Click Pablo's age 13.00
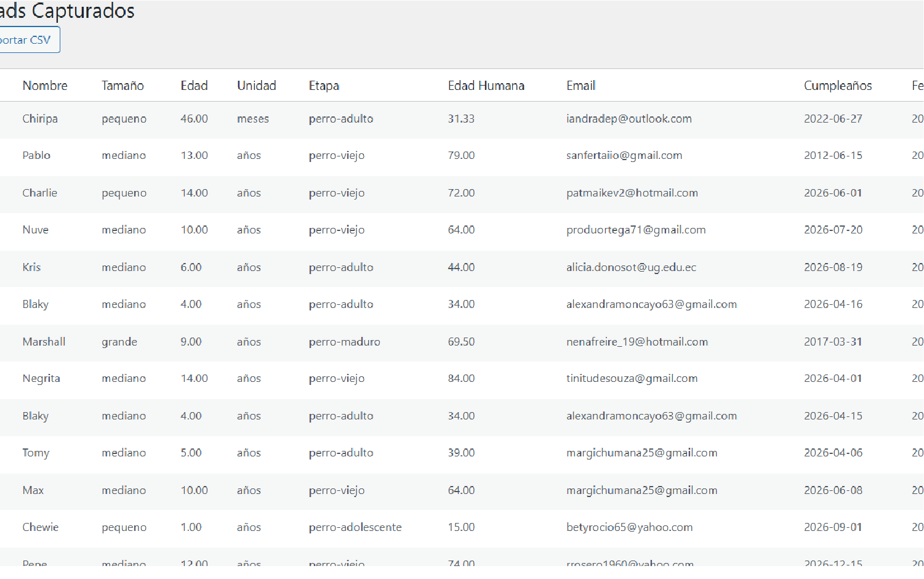This screenshot has width=924, height=579. (x=194, y=155)
